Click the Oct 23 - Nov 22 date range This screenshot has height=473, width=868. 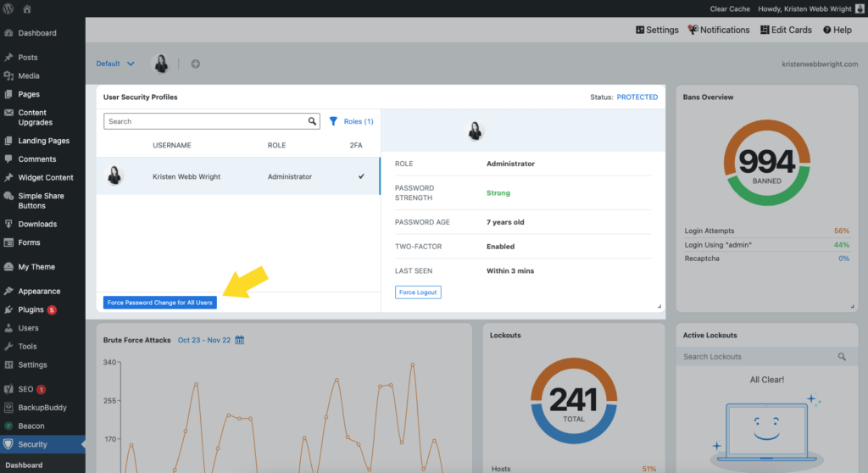pyautogui.click(x=203, y=340)
